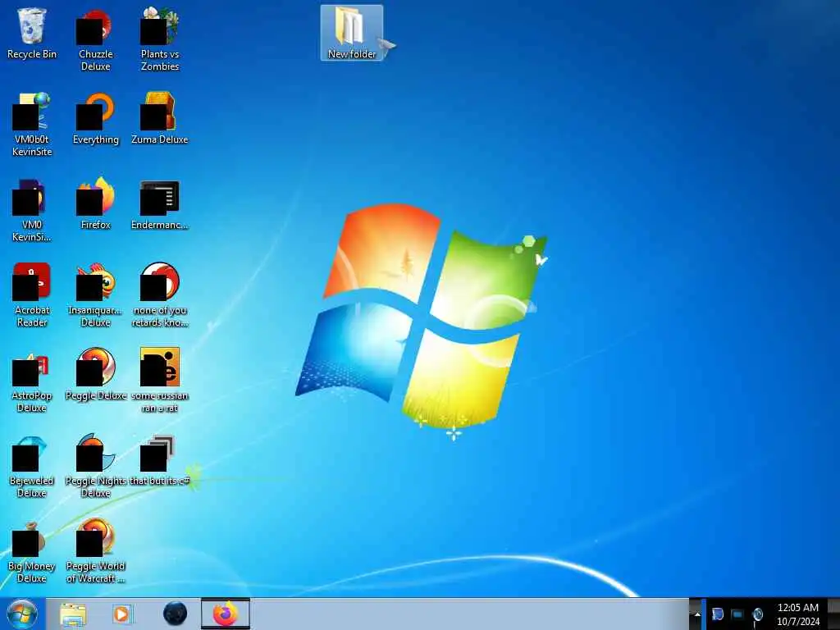Select the VM0 KevinSi... shortcut

[x=32, y=211]
